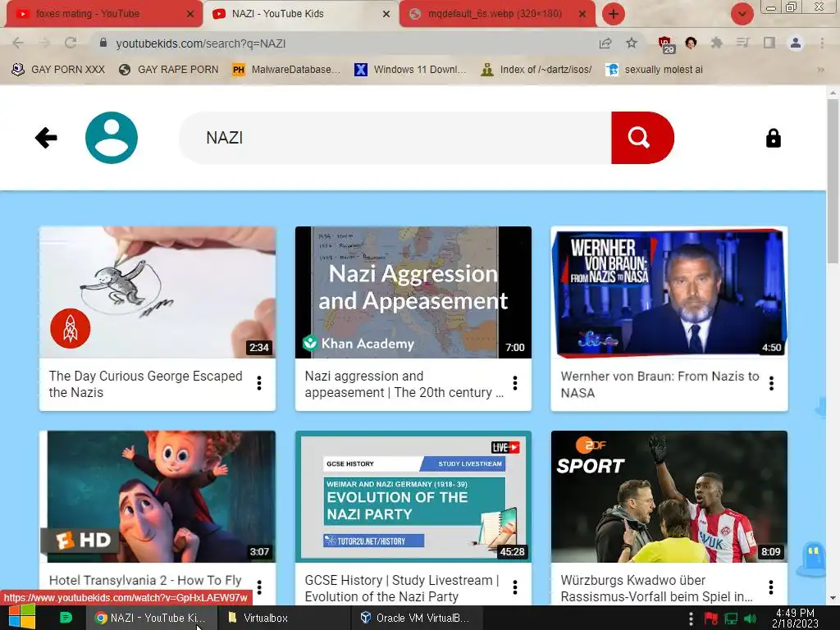The width and height of the screenshot is (840, 630).
Task: Open the parental lock icon
Action: point(773,138)
